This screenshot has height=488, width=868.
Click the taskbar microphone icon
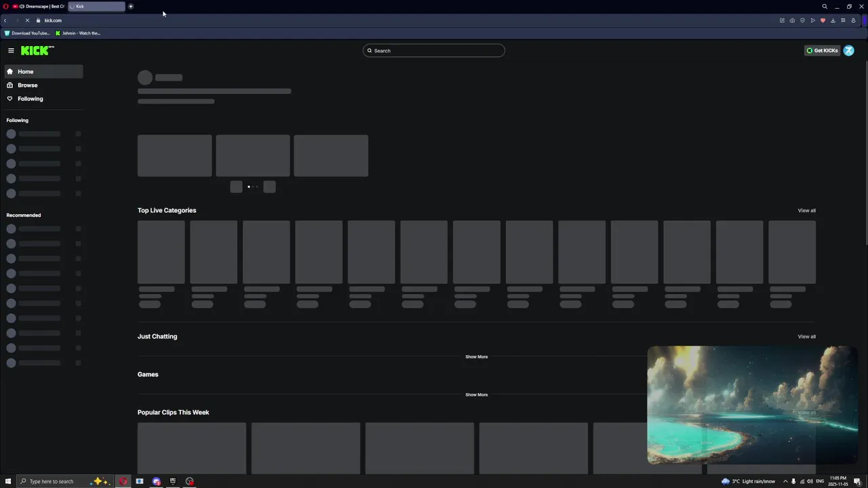[793, 481]
